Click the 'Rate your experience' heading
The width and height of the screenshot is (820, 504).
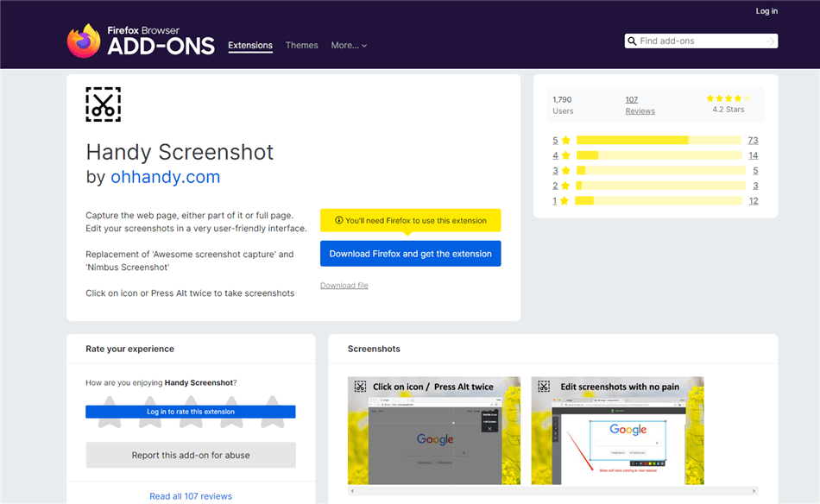point(129,349)
